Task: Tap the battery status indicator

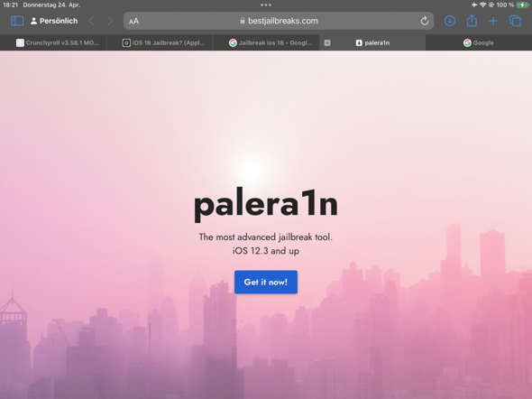Action: pyautogui.click(x=522, y=5)
